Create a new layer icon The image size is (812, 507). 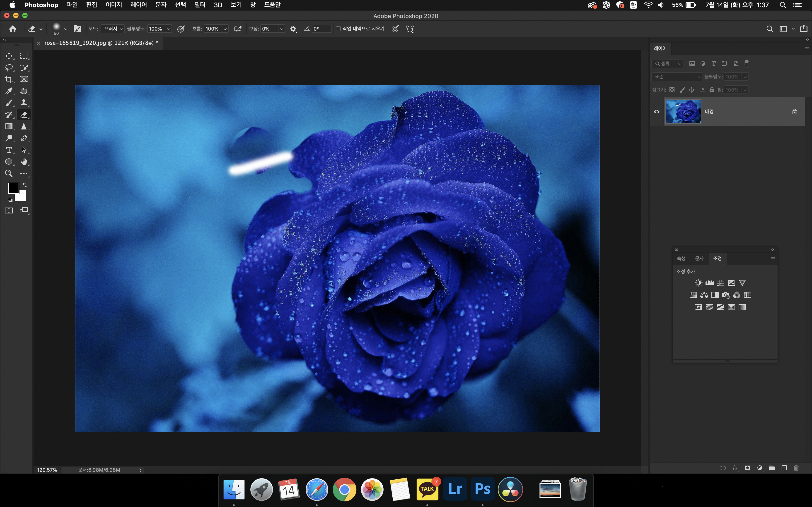784,468
